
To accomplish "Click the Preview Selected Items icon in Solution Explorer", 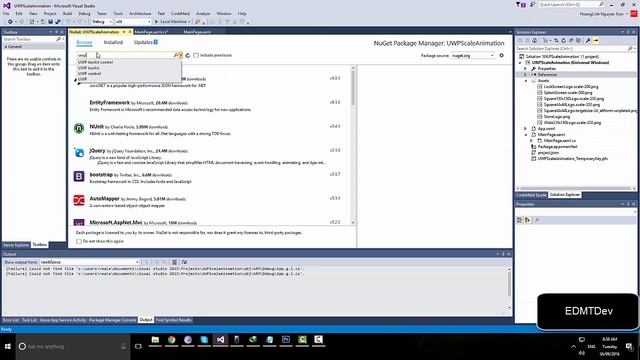I will [x=596, y=40].
